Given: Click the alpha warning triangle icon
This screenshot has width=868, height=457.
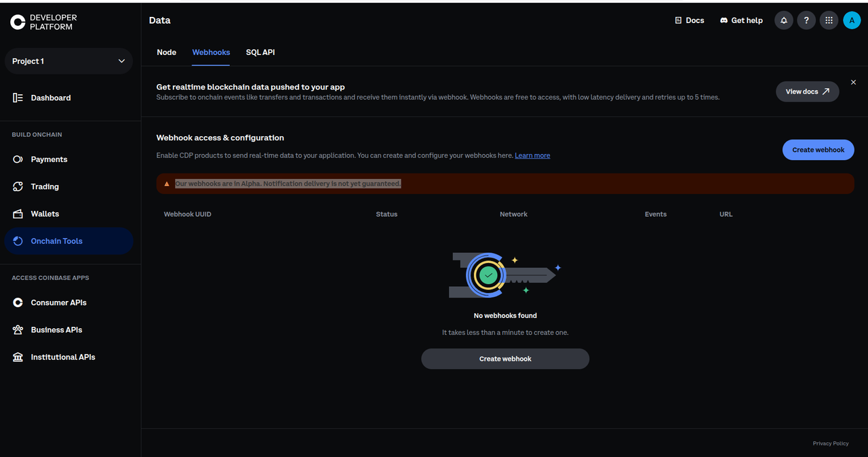Looking at the screenshot, I should [167, 184].
